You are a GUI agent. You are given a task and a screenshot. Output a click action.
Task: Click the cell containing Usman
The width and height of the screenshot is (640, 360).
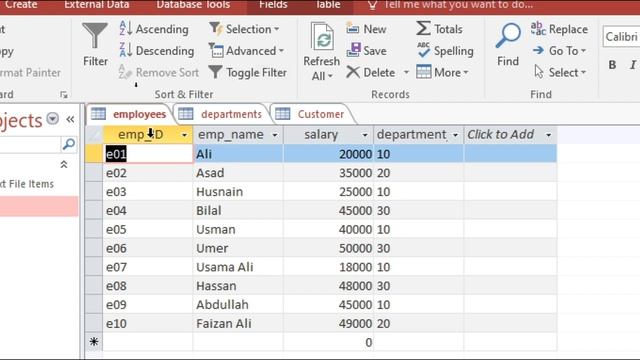[x=238, y=229]
